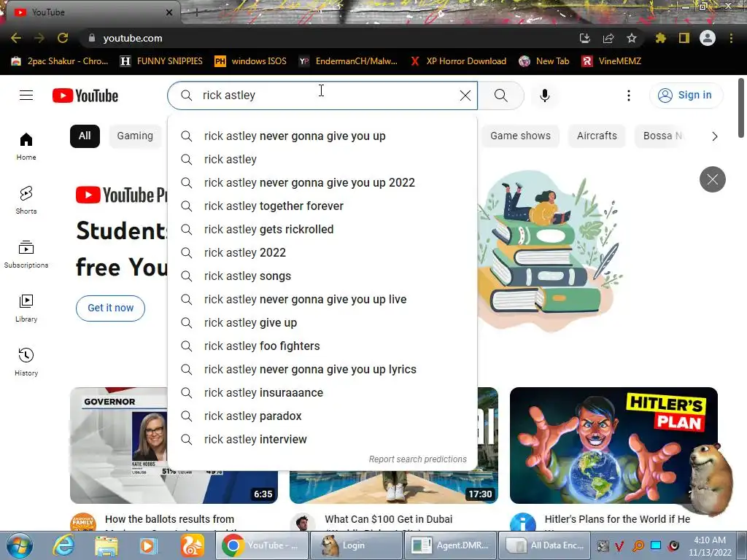Viewport: 747px width, 560px height.
Task: Open YouTube settings three-dot menu
Action: coord(628,96)
